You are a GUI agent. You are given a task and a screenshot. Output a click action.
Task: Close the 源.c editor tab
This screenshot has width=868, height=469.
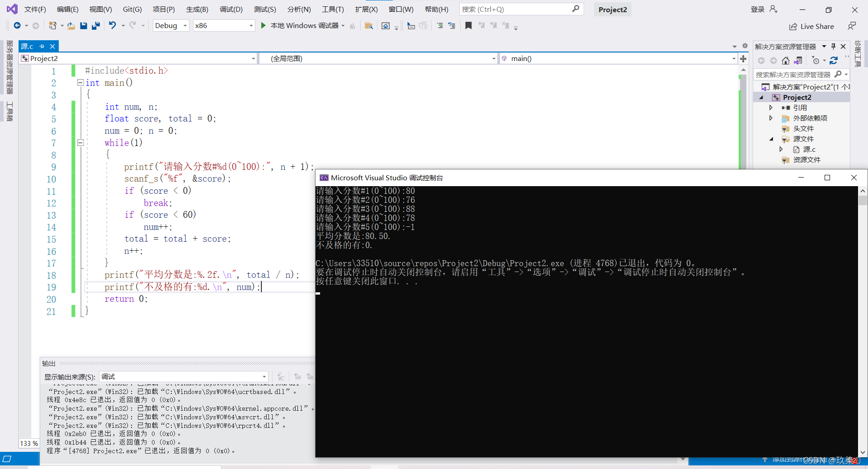pyautogui.click(x=52, y=46)
